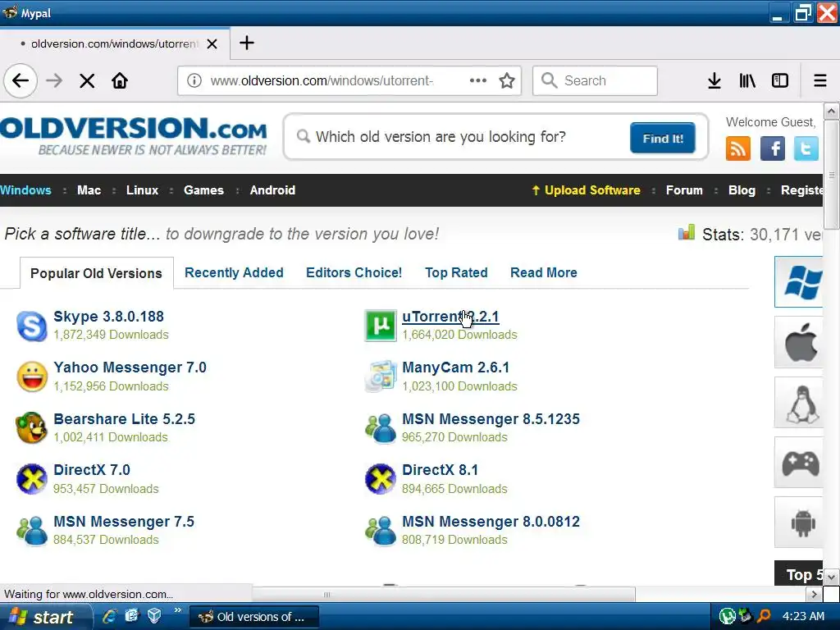Click the Bearshare Lite bear icon

[x=32, y=428]
